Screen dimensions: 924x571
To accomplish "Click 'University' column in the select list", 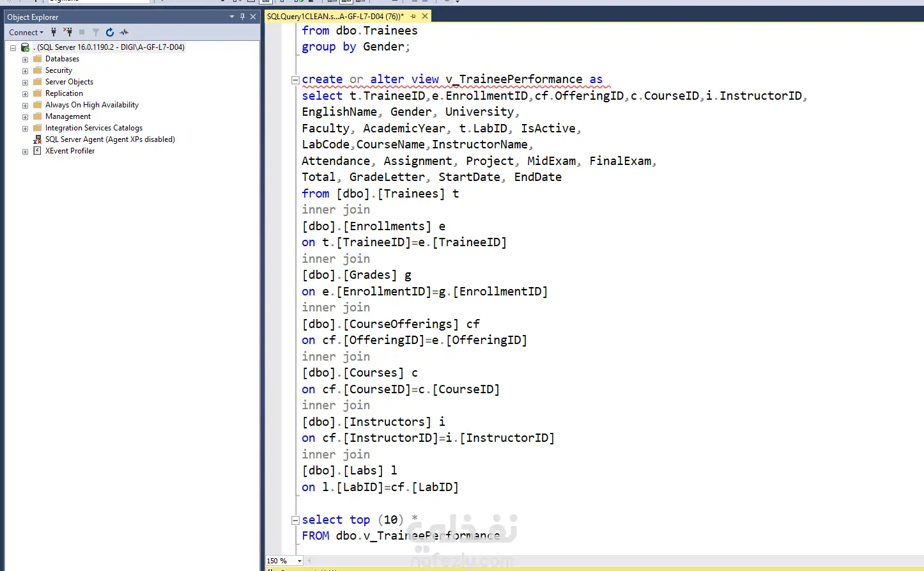I will [479, 112].
